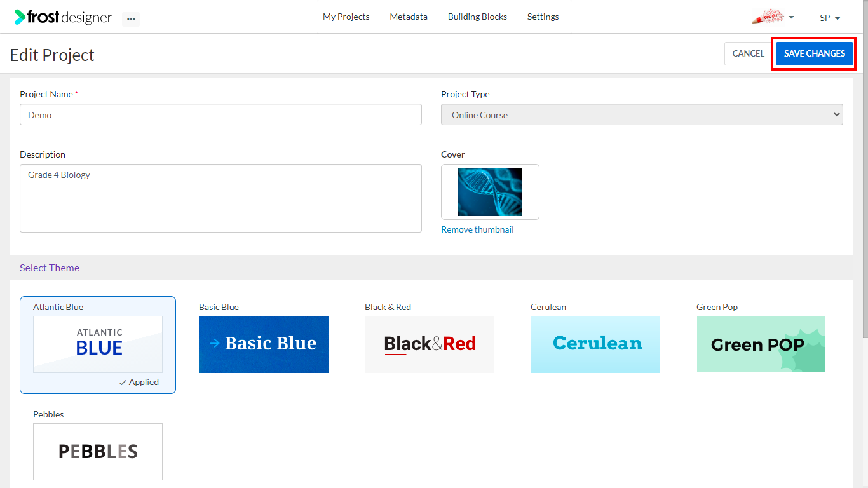Click the Remove thumbnail link
868x488 pixels.
[x=477, y=229]
